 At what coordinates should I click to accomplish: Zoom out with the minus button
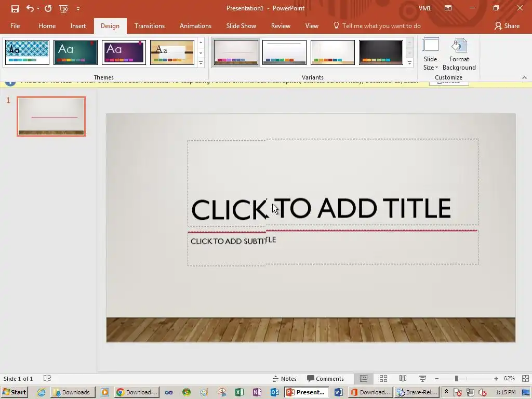436,379
